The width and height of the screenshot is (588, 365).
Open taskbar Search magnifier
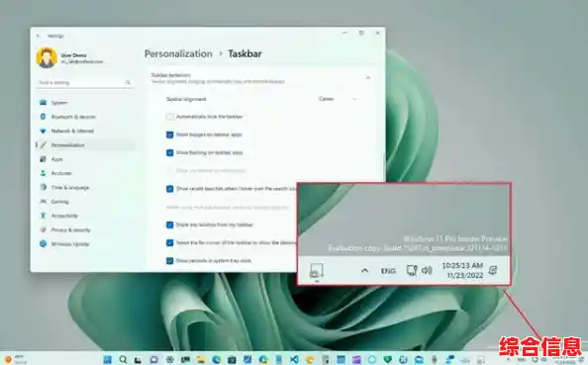[123, 359]
